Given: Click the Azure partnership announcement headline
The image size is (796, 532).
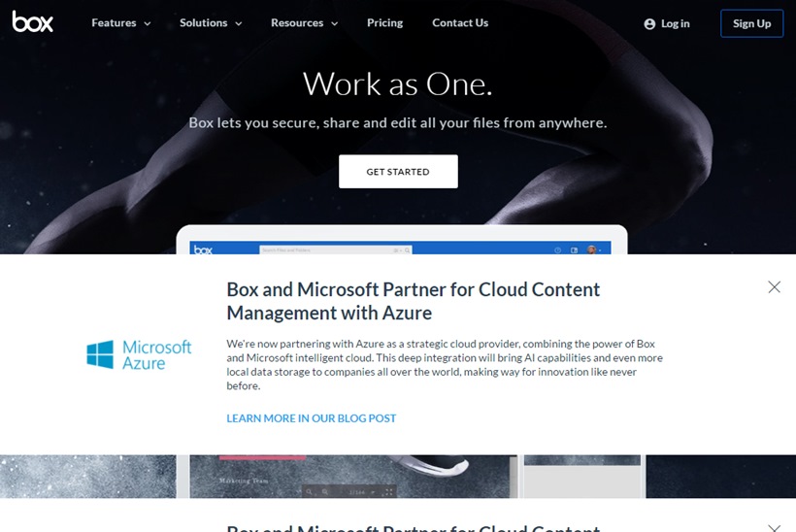Looking at the screenshot, I should click(413, 301).
